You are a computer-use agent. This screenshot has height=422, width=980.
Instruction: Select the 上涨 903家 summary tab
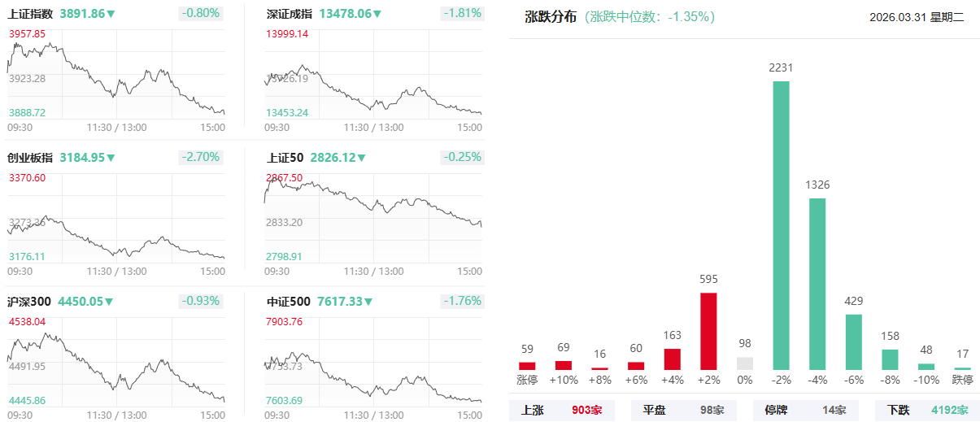(561, 411)
